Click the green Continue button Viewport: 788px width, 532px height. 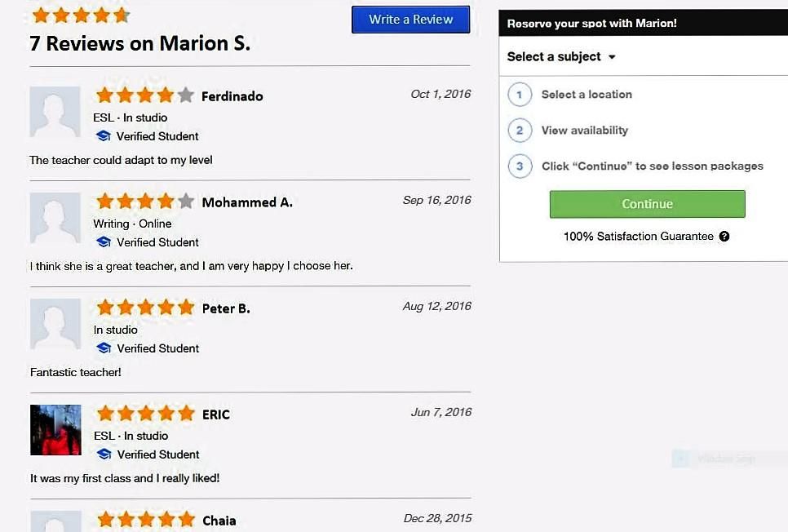[647, 204]
